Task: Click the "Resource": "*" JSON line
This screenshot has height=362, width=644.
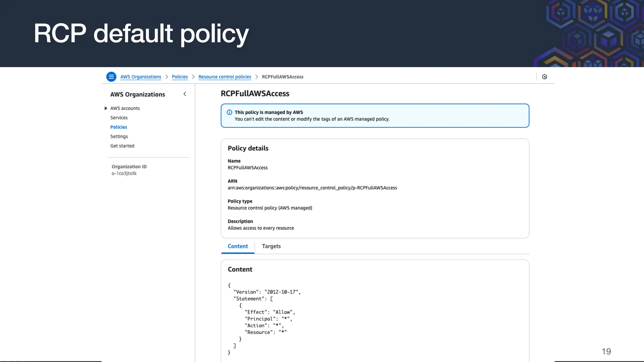Action: point(266,332)
